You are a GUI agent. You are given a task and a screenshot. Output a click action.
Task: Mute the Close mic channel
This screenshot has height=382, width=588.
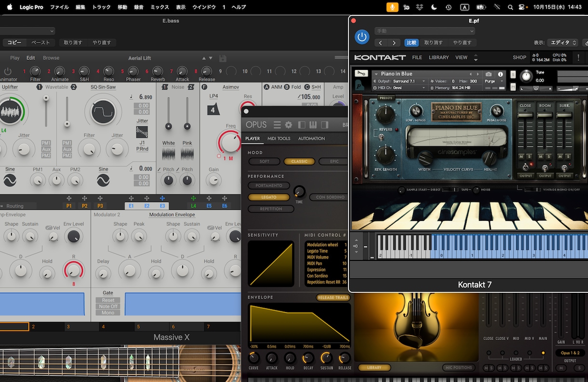pyautogui.click(x=521, y=156)
